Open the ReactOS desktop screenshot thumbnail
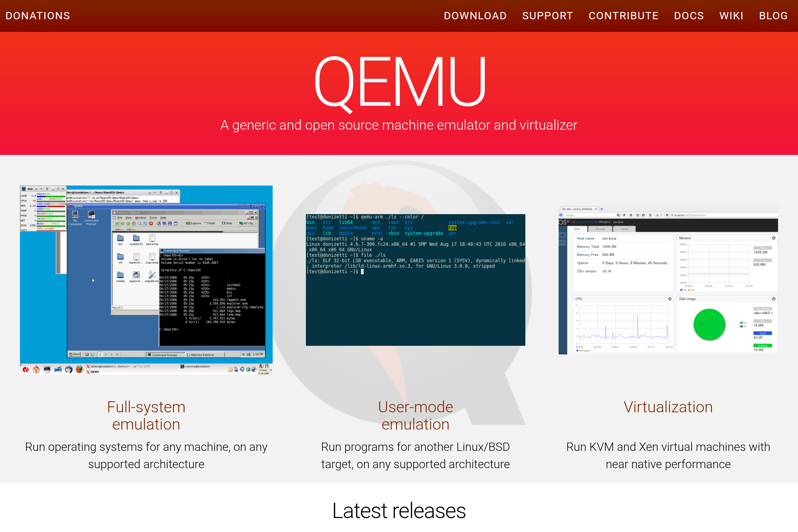The width and height of the screenshot is (798, 532). [146, 280]
